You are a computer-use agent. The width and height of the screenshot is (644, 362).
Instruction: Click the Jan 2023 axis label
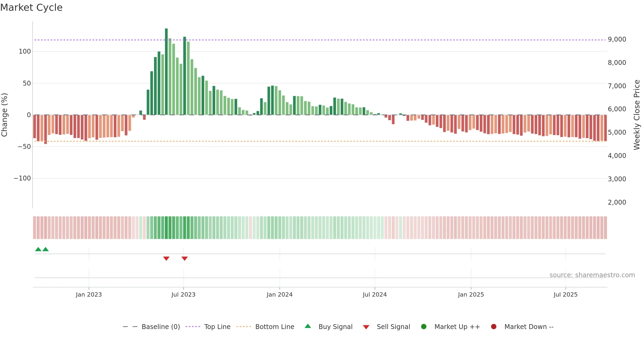click(89, 295)
